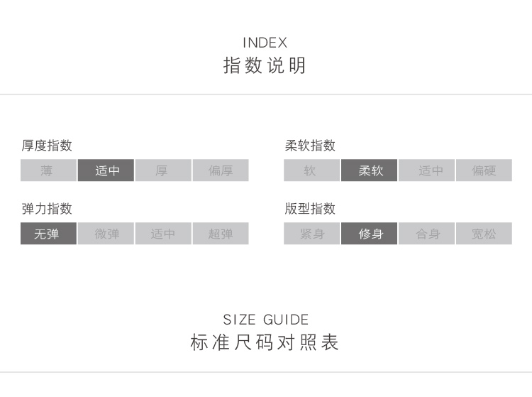Viewport: 532px width, 397px height.
Task: Select 适中 under 厚度指数
Action: [106, 170]
